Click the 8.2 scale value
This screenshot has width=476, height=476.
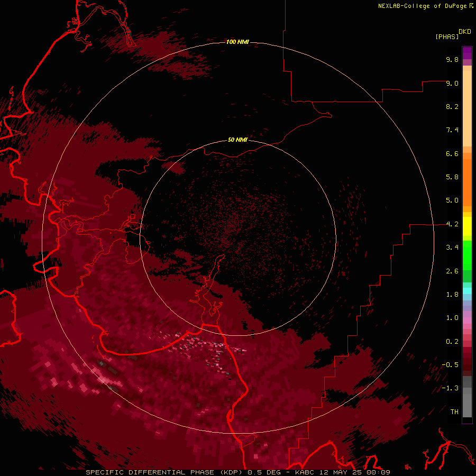pyautogui.click(x=452, y=106)
